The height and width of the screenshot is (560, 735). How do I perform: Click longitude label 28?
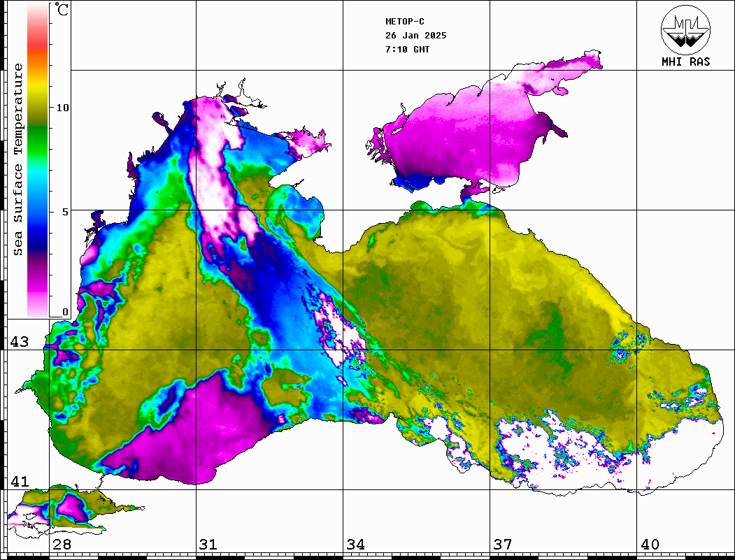[x=62, y=544]
